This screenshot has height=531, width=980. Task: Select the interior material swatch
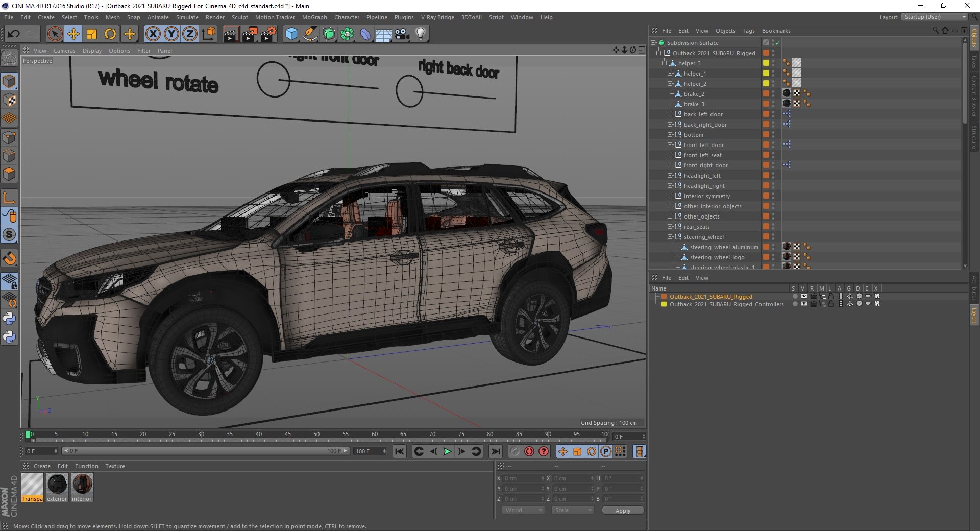click(82, 488)
